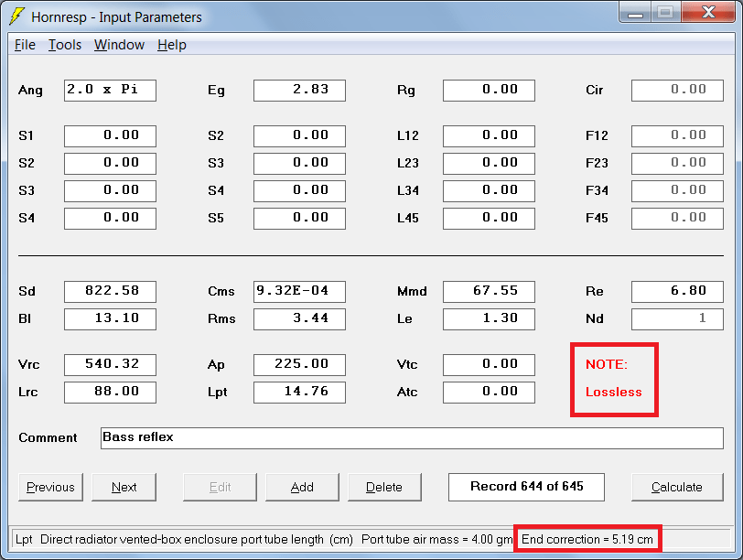
Task: Click the Atc input field
Action: pyautogui.click(x=489, y=392)
